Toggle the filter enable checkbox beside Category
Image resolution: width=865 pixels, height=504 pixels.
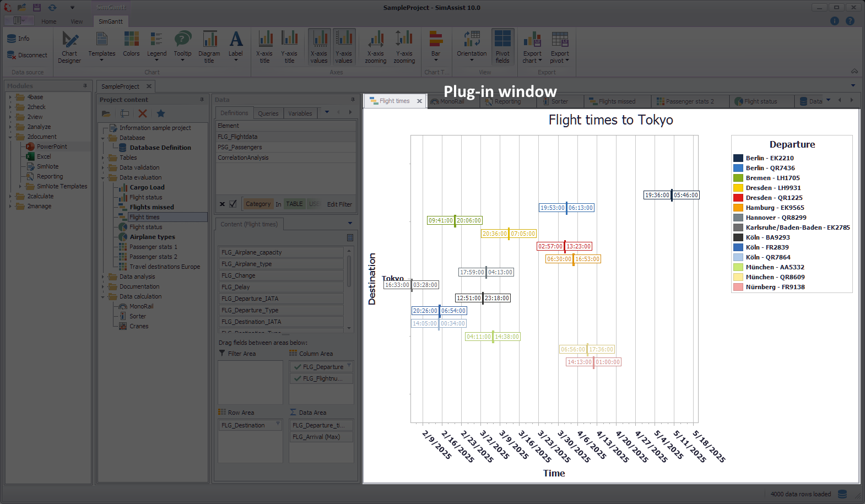click(x=233, y=204)
